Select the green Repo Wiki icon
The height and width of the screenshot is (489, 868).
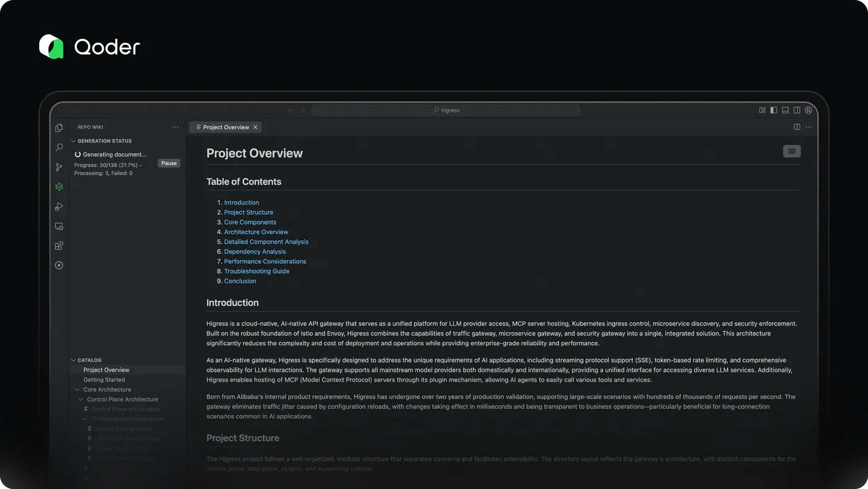[59, 187]
